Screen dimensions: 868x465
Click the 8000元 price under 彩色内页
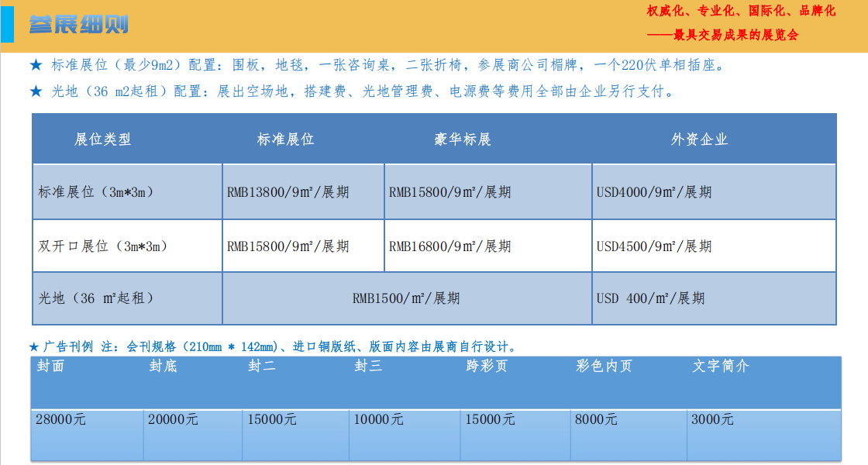[596, 419]
